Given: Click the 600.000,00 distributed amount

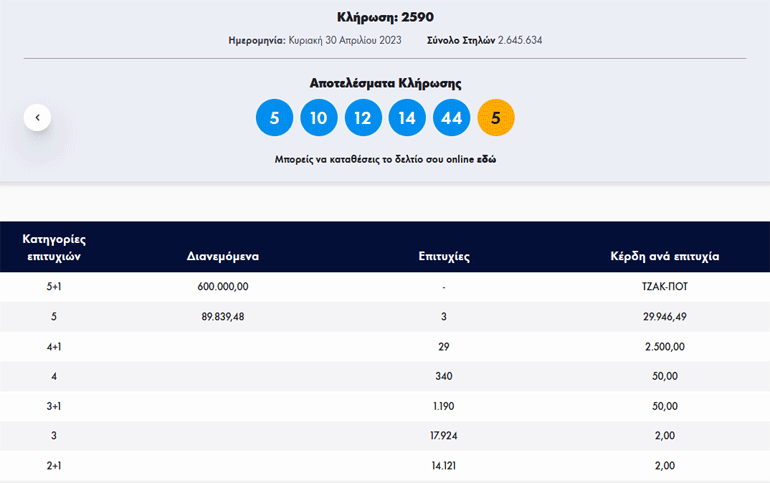Looking at the screenshot, I should coord(223,287).
